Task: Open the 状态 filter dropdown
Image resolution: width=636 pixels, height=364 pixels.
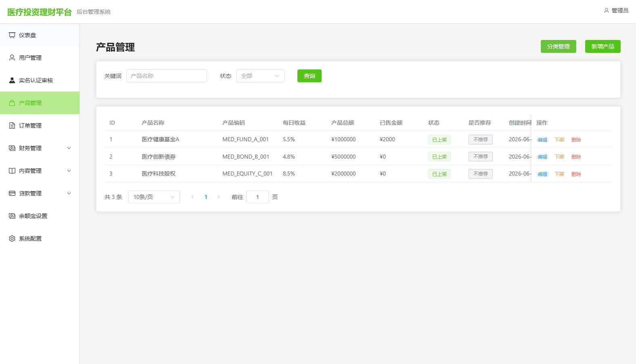Action: point(260,76)
